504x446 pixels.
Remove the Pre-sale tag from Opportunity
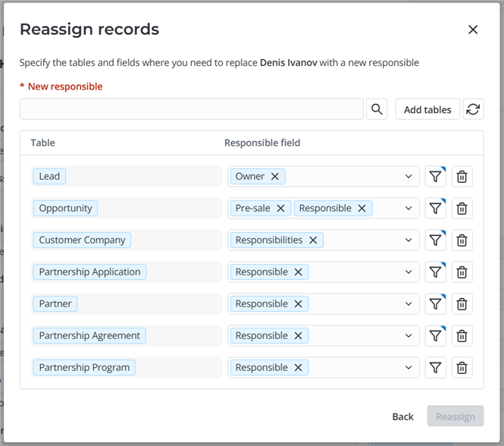pyautogui.click(x=280, y=209)
